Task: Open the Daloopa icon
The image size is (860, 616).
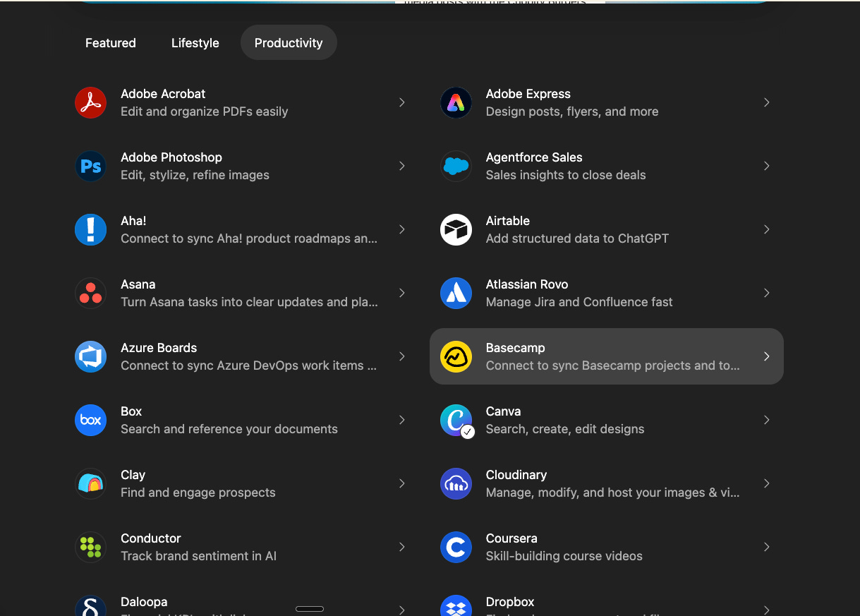Action: 90,605
